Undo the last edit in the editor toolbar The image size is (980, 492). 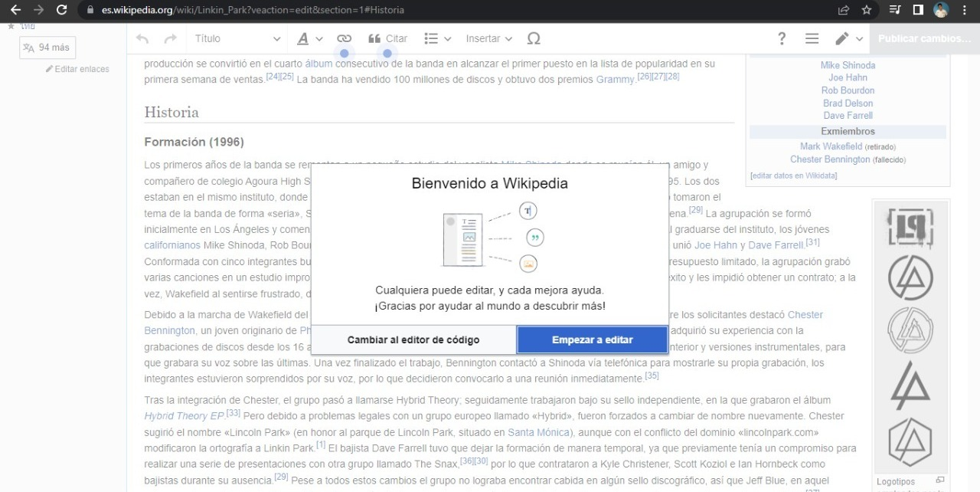coord(142,38)
